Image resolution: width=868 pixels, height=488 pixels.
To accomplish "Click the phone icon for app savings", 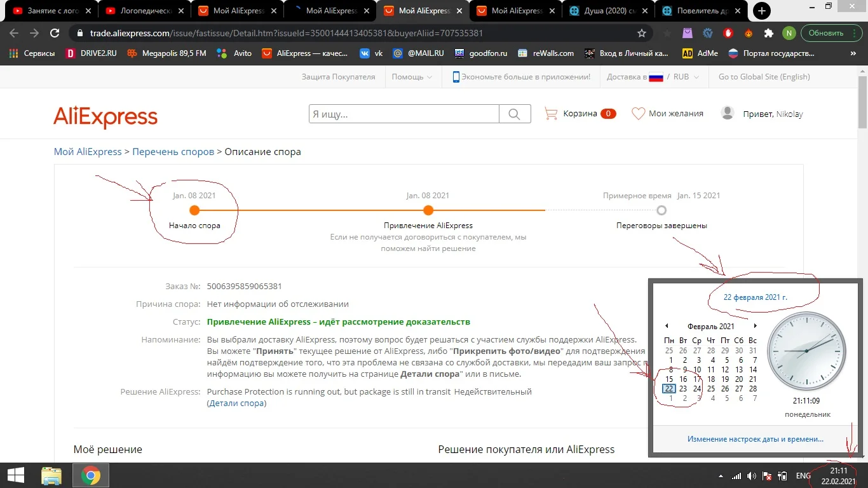I will (x=456, y=77).
